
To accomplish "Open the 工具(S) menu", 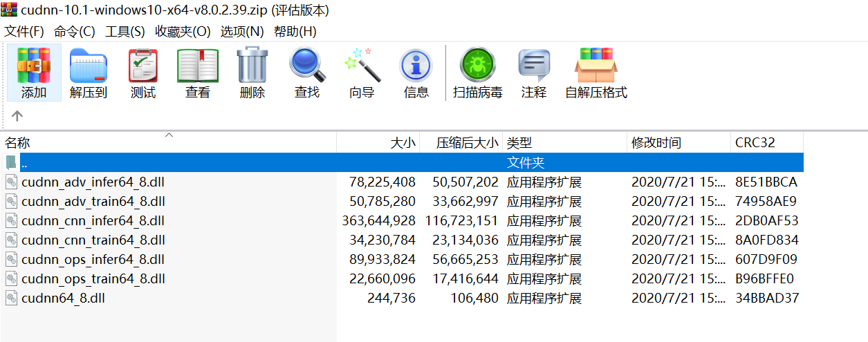I will pyautogui.click(x=125, y=32).
